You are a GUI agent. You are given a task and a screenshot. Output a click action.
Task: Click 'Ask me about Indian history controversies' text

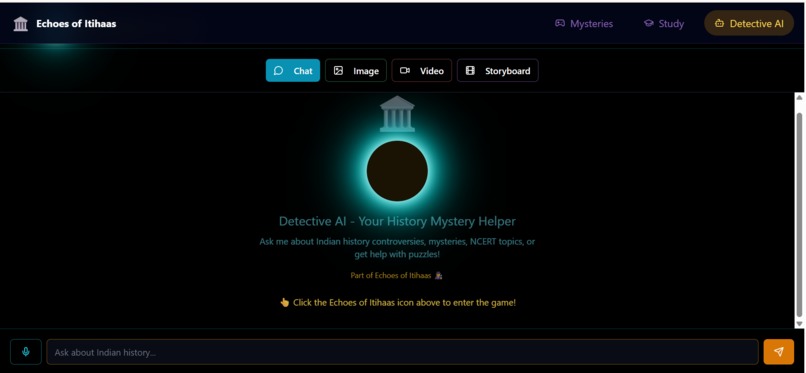click(397, 248)
